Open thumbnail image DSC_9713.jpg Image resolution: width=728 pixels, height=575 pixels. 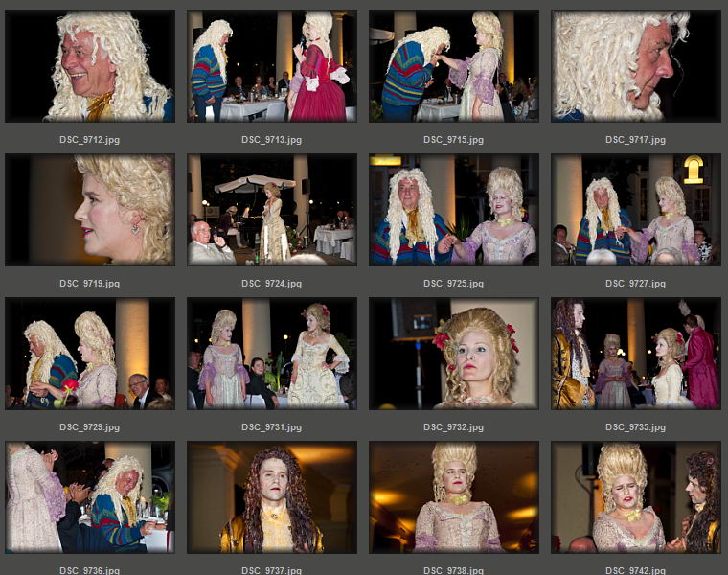(x=272, y=66)
